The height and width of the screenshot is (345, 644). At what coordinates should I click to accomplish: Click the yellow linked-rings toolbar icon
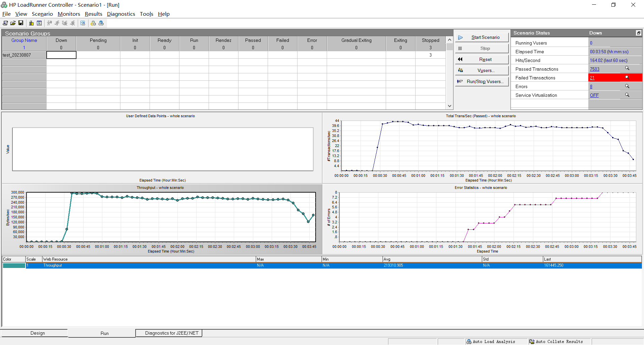click(x=93, y=23)
